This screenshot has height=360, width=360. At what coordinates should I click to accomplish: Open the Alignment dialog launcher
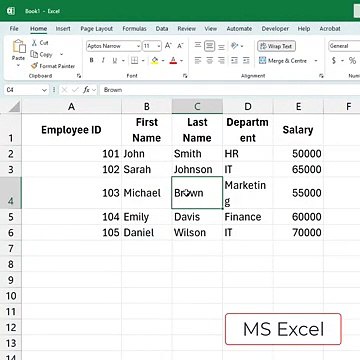coord(321,76)
